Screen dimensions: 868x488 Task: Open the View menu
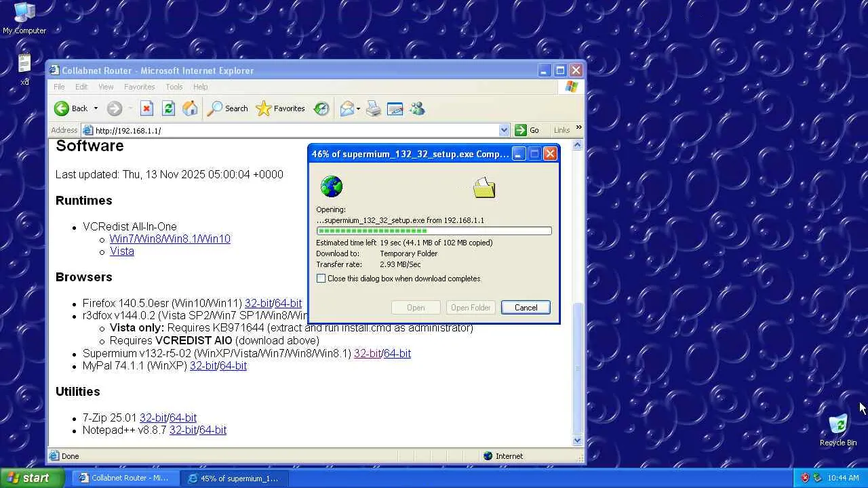pyautogui.click(x=106, y=87)
